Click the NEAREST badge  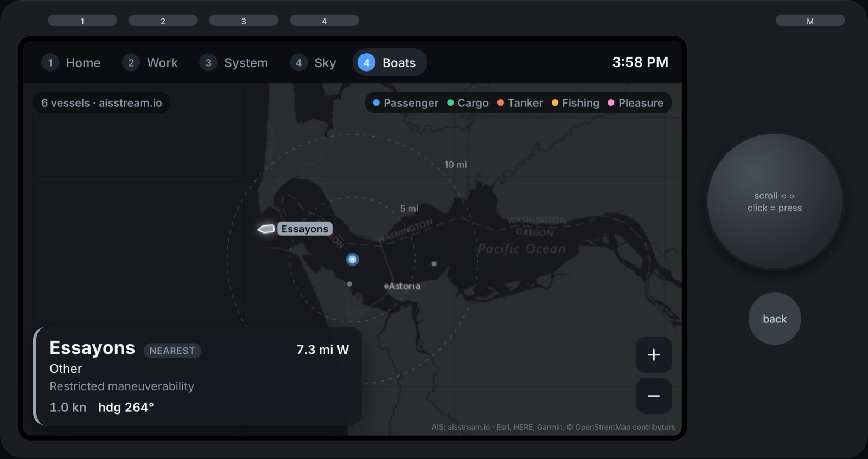(x=172, y=351)
